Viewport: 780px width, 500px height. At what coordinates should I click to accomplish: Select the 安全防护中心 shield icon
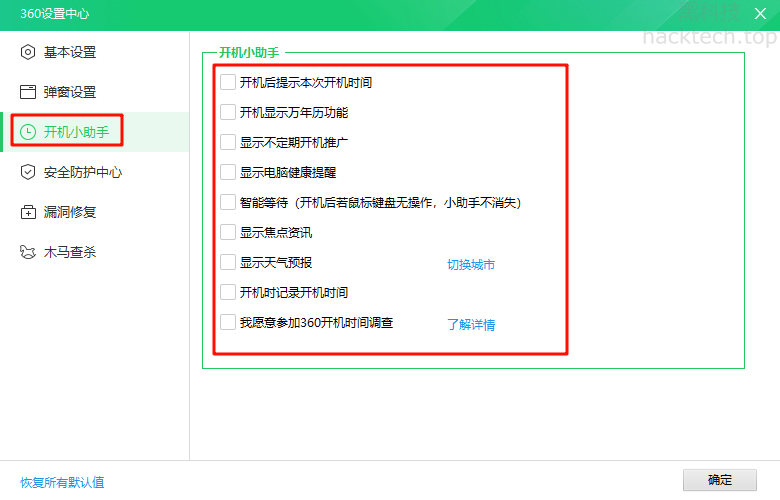click(x=28, y=172)
